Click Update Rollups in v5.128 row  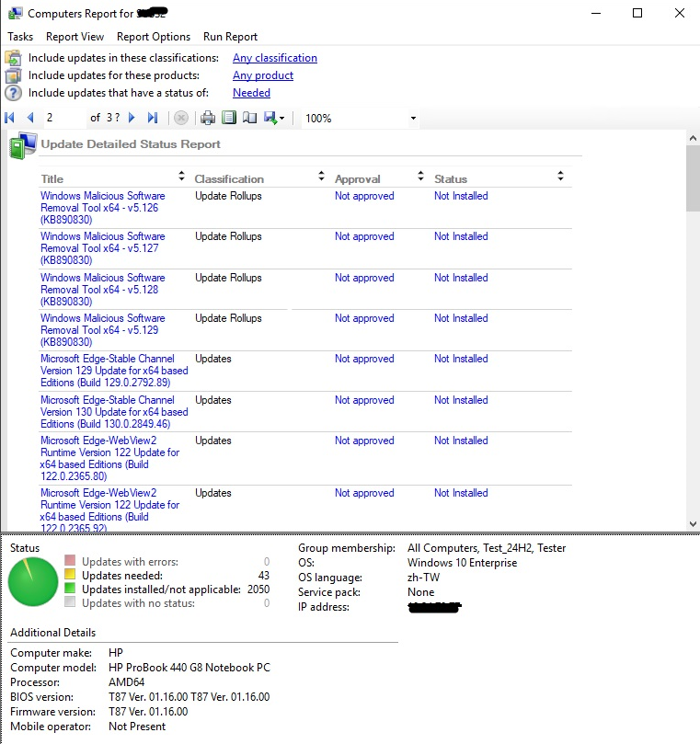(228, 278)
